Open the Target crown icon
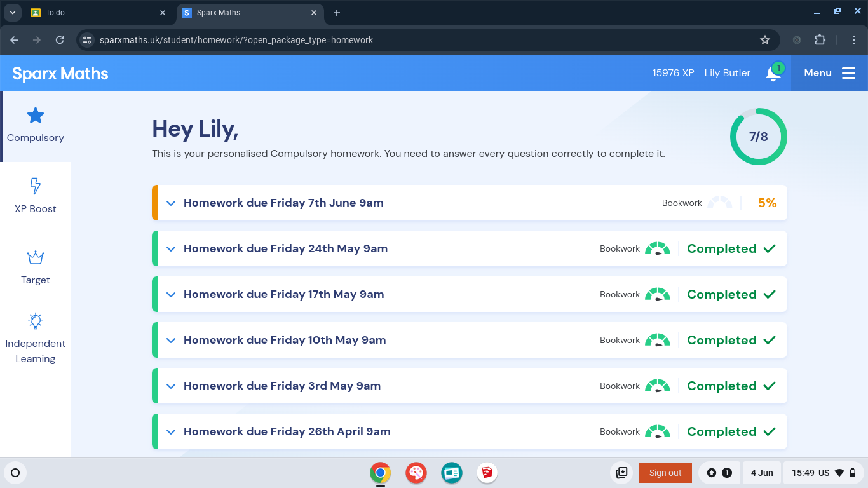Viewport: 868px width, 488px height. 36,257
